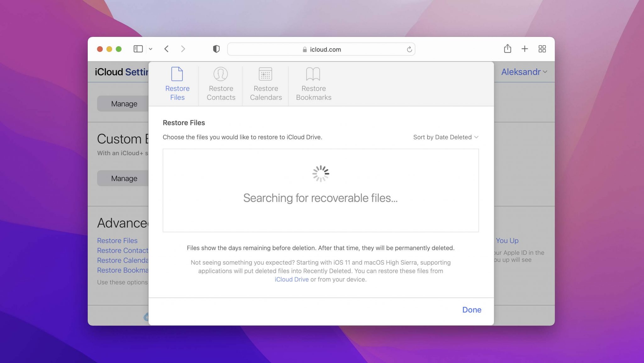Select the Restore Files tab
644x363 pixels.
tap(177, 84)
